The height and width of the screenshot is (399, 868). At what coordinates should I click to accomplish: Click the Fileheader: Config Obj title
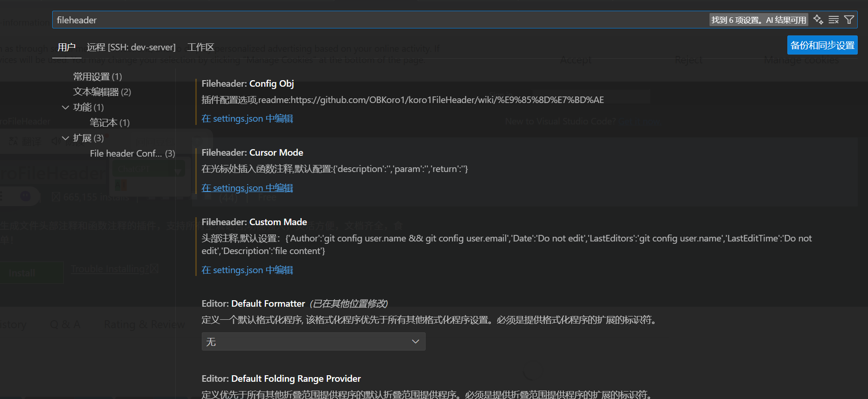[248, 83]
